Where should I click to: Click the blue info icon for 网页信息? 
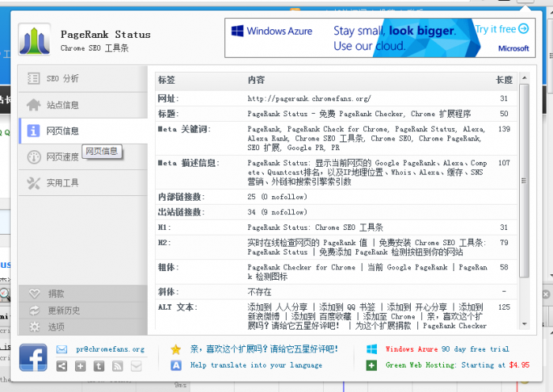coord(33,131)
